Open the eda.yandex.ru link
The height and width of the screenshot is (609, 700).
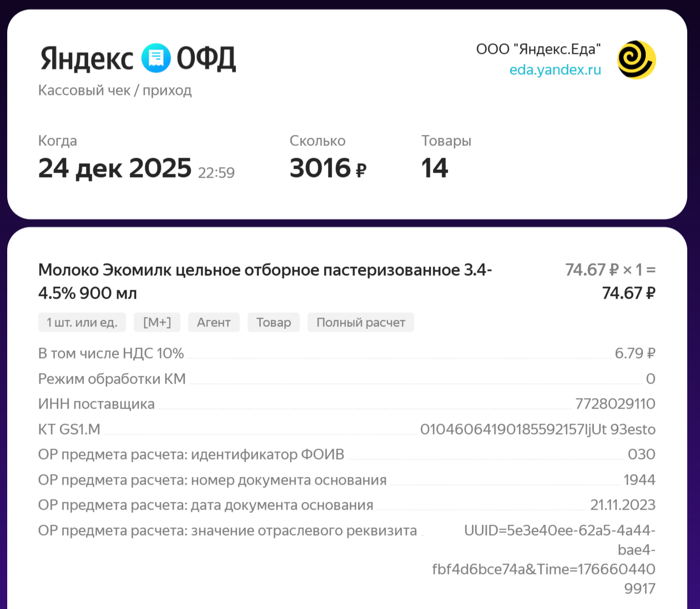click(x=555, y=70)
